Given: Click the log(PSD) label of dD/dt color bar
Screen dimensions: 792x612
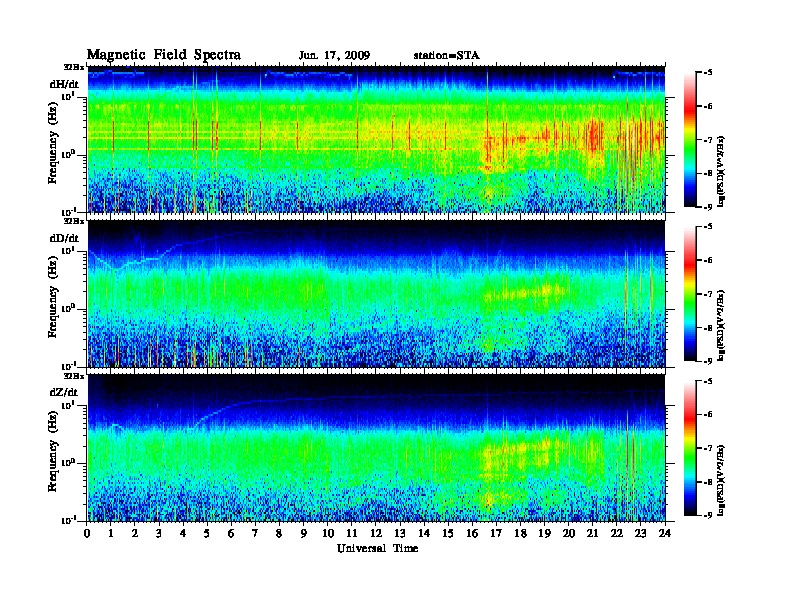Looking at the screenshot, I should [722, 325].
